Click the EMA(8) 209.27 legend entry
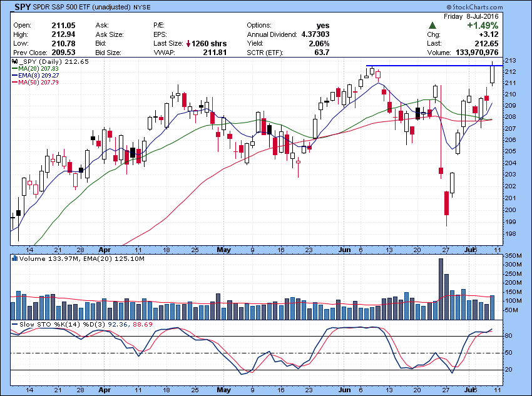Image resolution: width=532 pixels, height=396 pixels. point(35,75)
